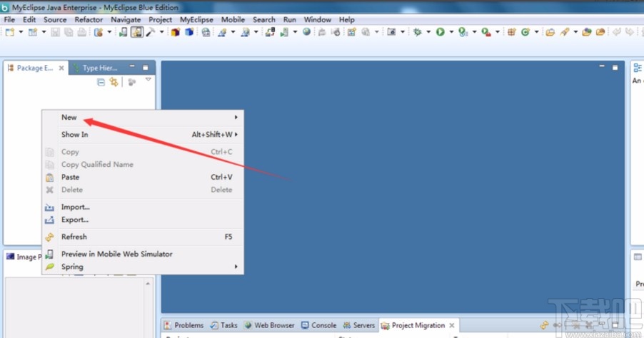Close the Package Explorer tab

point(61,68)
